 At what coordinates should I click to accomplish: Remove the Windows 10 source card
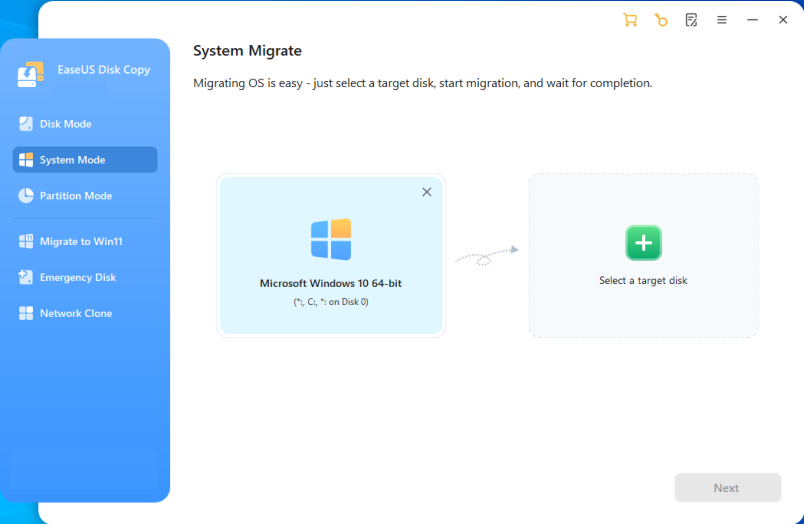pyautogui.click(x=427, y=192)
